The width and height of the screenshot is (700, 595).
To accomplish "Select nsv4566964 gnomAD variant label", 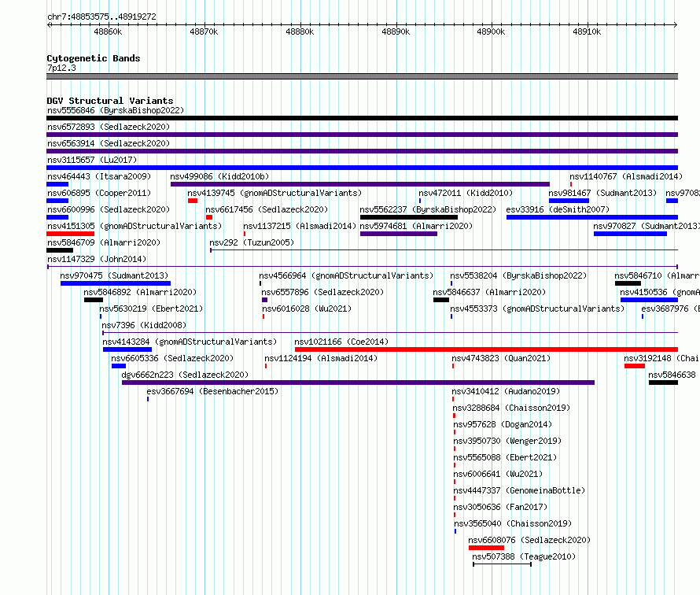I will pyautogui.click(x=346, y=275).
